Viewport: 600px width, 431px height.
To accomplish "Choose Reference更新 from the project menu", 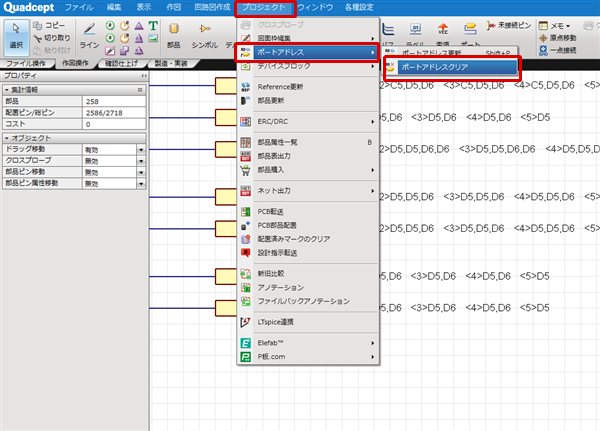I will [308, 87].
